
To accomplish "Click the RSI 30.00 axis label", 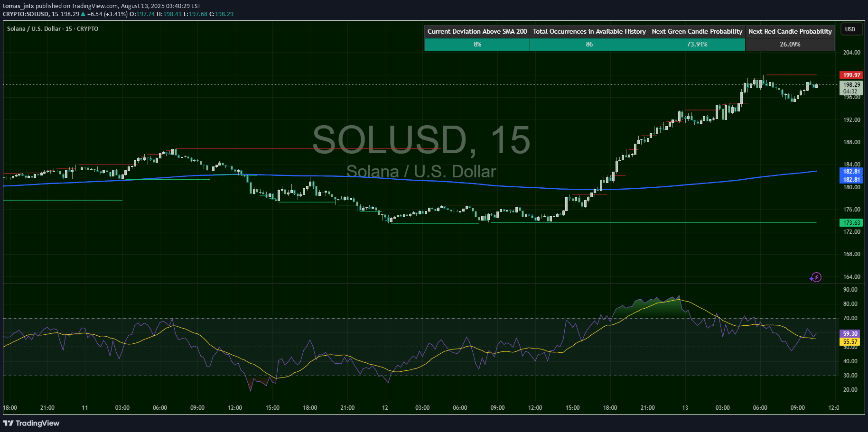I will [x=850, y=376].
